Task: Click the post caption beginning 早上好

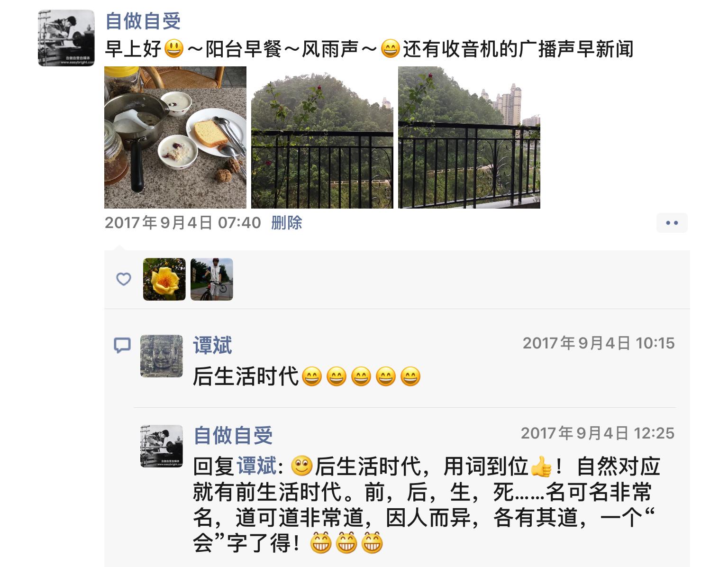Action: click(x=369, y=49)
